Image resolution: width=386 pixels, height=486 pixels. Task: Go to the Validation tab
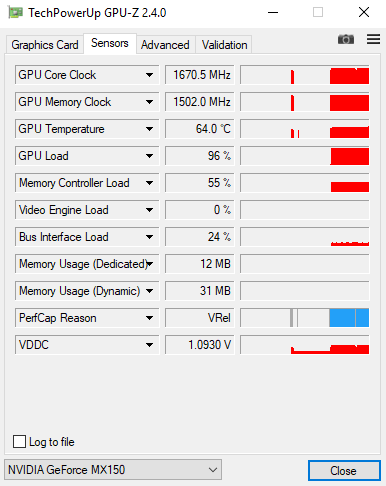[224, 45]
